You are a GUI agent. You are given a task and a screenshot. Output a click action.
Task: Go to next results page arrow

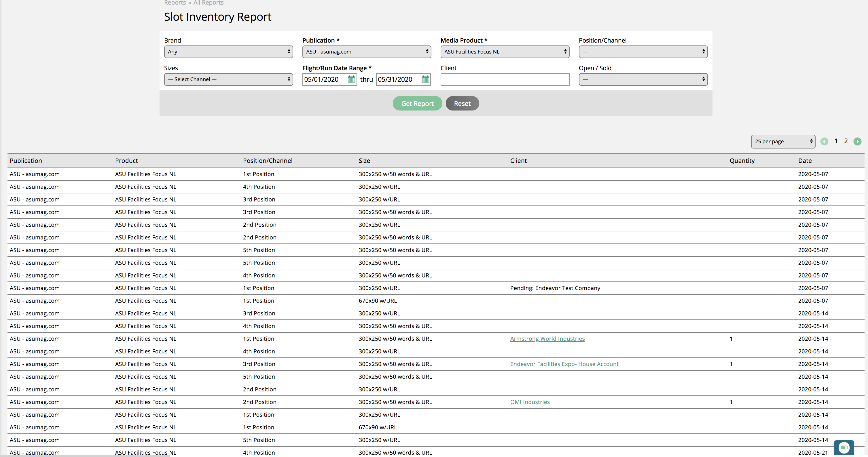(x=857, y=141)
